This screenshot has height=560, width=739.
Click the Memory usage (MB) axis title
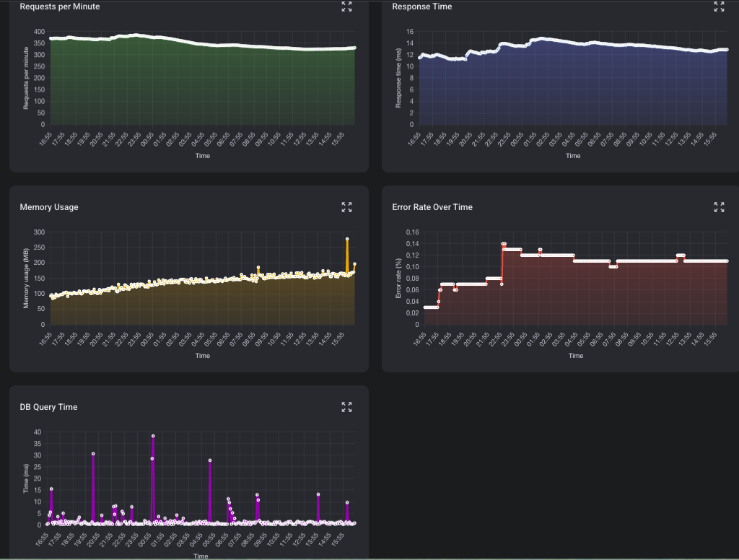point(26,278)
